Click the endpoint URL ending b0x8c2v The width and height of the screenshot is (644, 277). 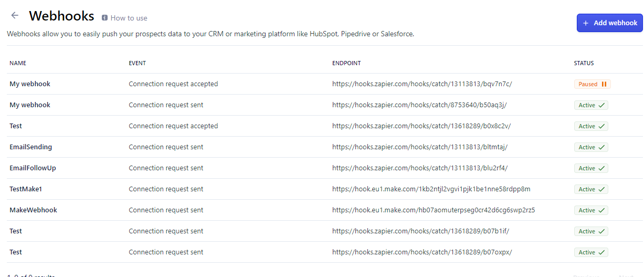click(x=421, y=126)
